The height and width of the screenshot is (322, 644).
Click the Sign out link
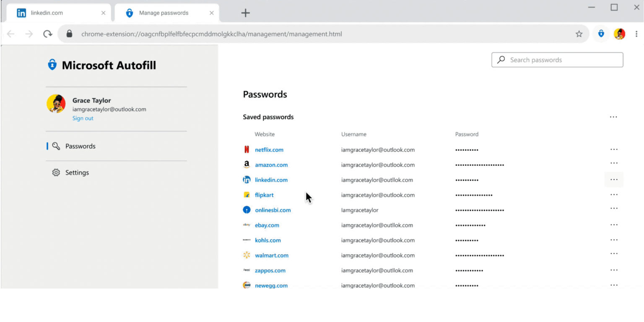click(x=83, y=118)
